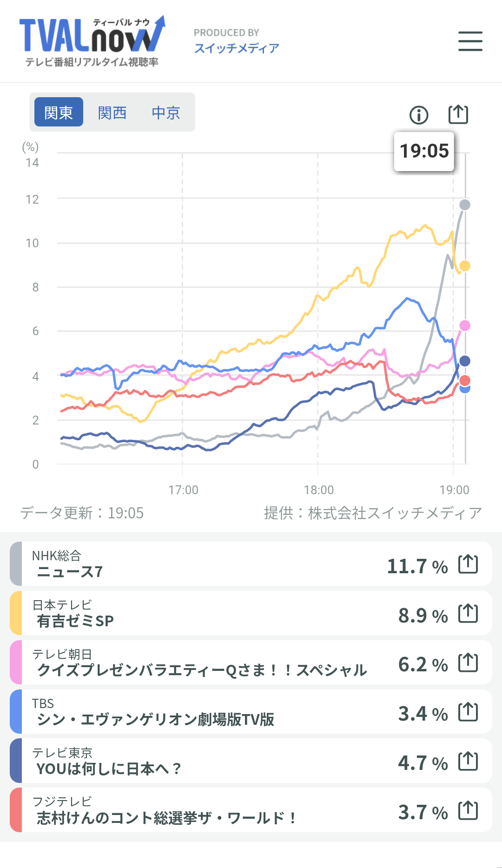Click the gray NHK総合 color swatch
502x868 pixels.
16,564
